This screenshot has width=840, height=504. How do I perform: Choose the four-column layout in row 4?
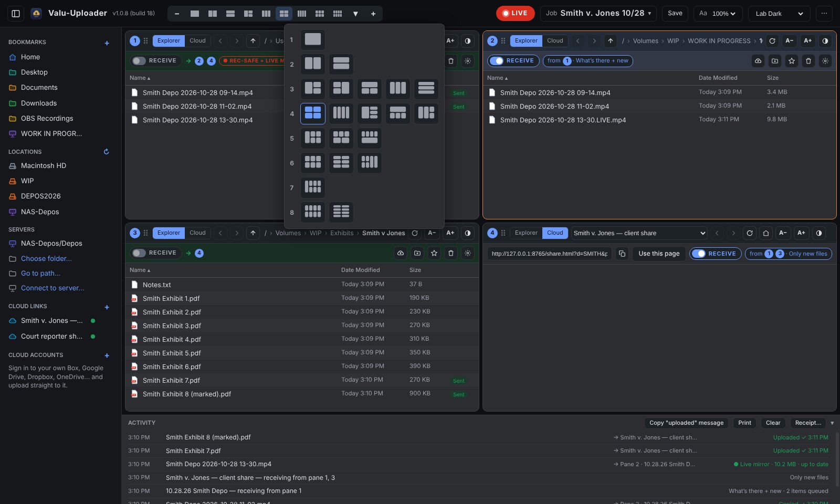341,113
